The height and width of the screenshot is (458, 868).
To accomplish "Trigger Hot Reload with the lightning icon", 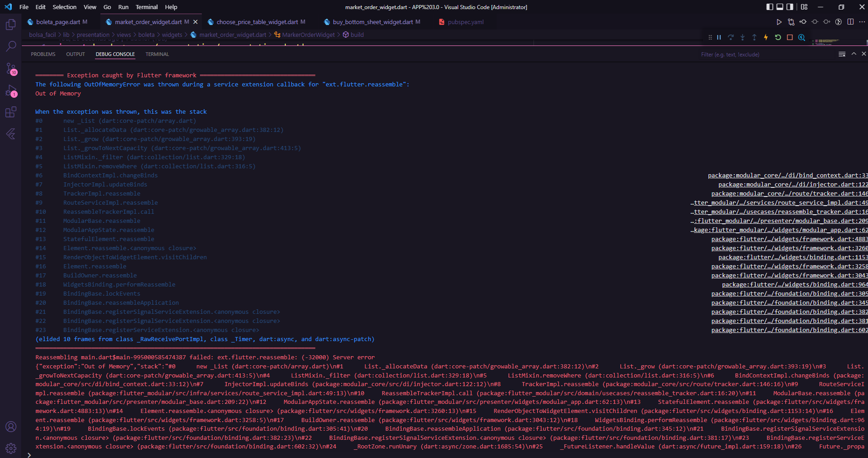I will click(766, 37).
